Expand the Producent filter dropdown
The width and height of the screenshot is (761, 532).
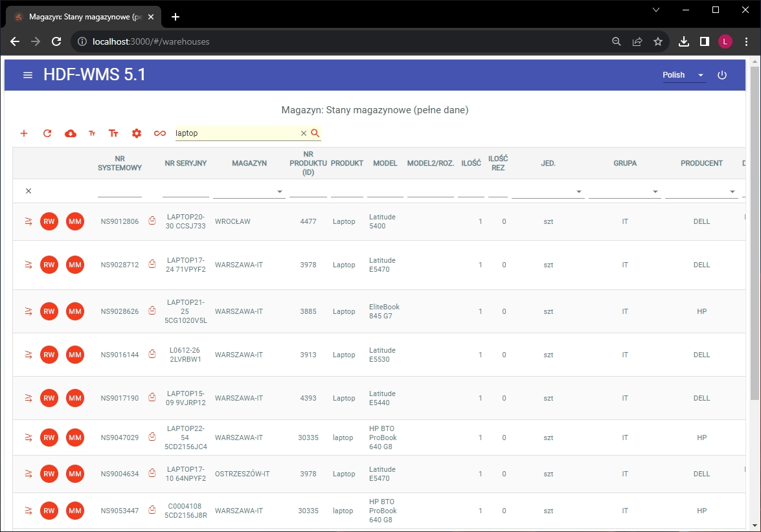[733, 192]
